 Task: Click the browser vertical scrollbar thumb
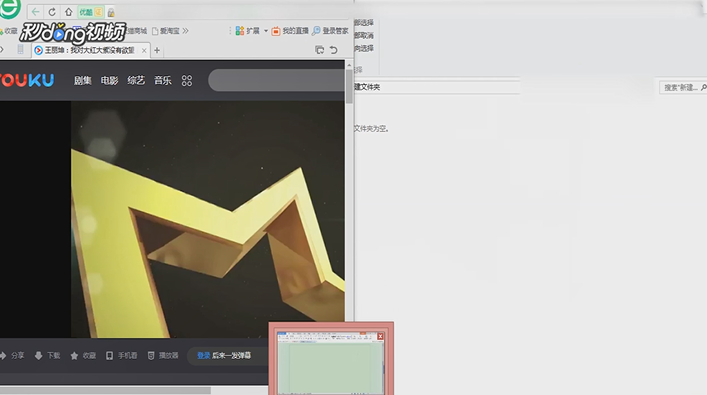coord(349,87)
